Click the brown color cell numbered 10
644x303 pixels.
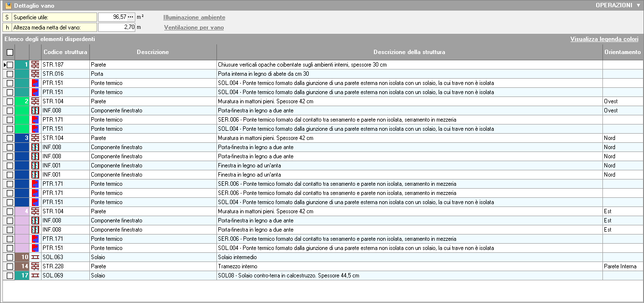[22, 257]
